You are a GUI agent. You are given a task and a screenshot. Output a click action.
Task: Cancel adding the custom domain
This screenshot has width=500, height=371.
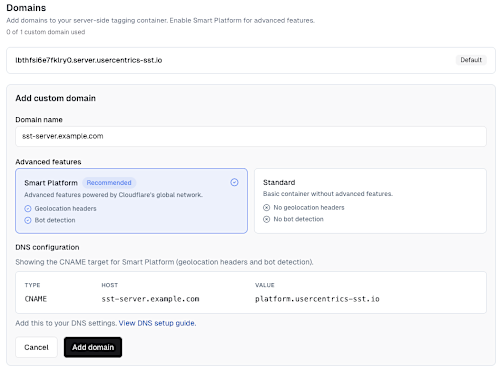coord(36,347)
